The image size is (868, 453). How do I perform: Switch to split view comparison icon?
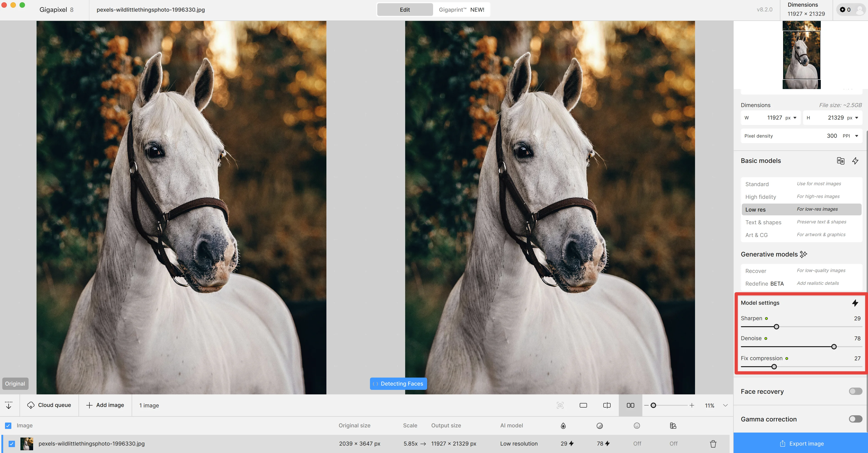coord(607,405)
